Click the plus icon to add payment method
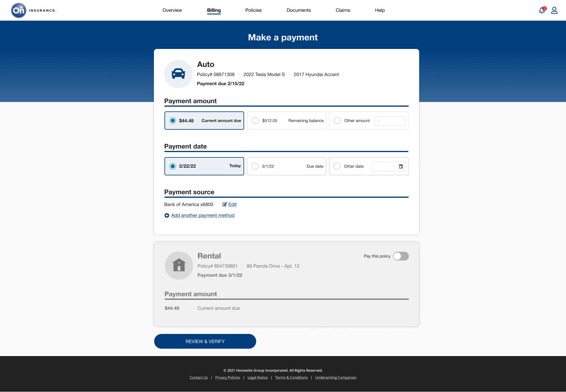This screenshot has height=392, width=566. 167,215
